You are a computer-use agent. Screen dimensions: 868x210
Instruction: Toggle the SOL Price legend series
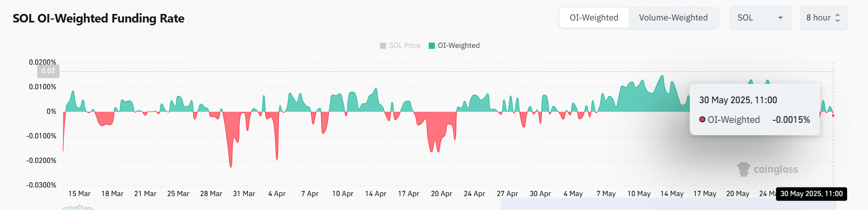(x=405, y=45)
